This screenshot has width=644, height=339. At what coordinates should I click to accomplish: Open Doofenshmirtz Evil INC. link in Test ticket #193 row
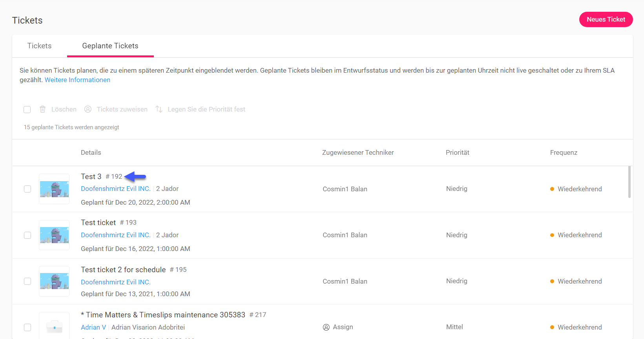[x=116, y=235]
